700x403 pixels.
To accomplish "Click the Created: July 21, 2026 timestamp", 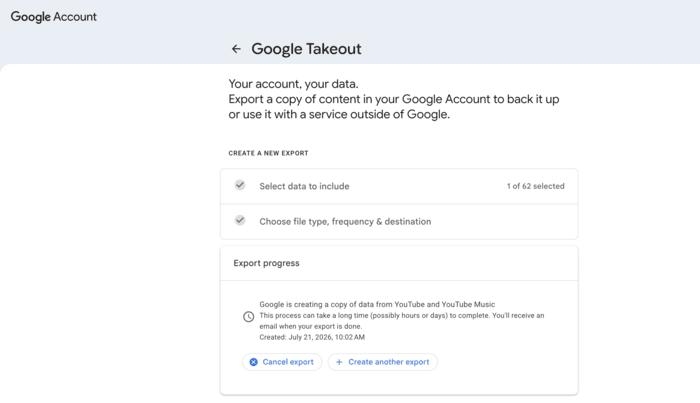I will pos(312,337).
